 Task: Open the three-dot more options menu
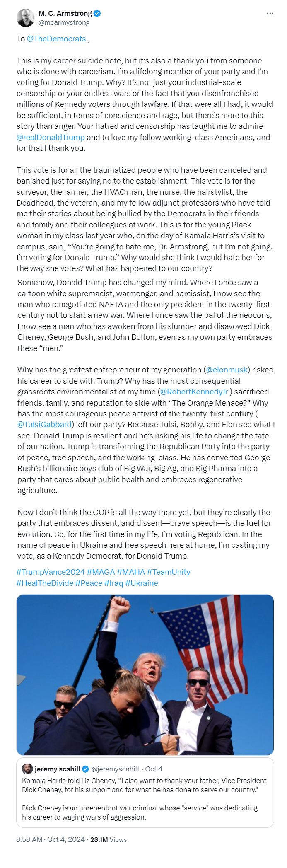click(270, 14)
